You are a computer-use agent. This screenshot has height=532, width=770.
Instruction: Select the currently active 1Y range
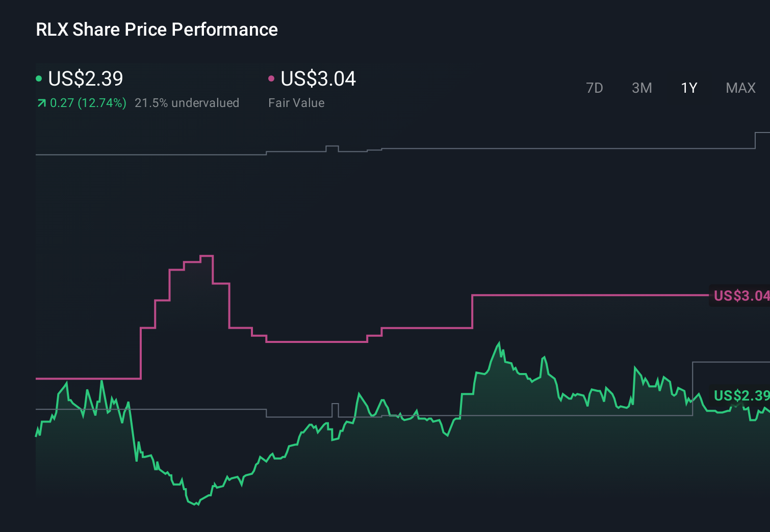[x=688, y=88]
